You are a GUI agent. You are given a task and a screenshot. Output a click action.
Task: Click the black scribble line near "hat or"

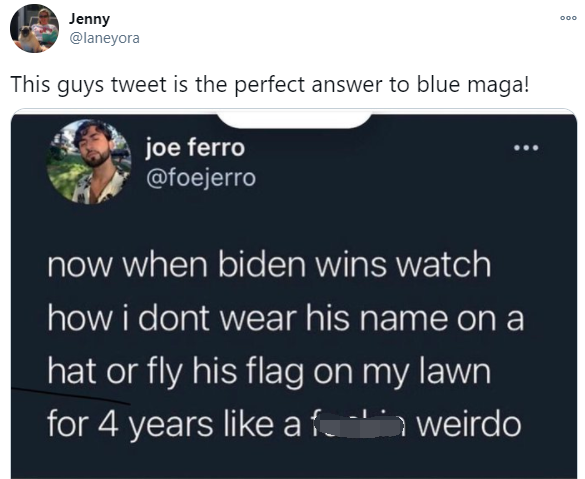pos(71,395)
